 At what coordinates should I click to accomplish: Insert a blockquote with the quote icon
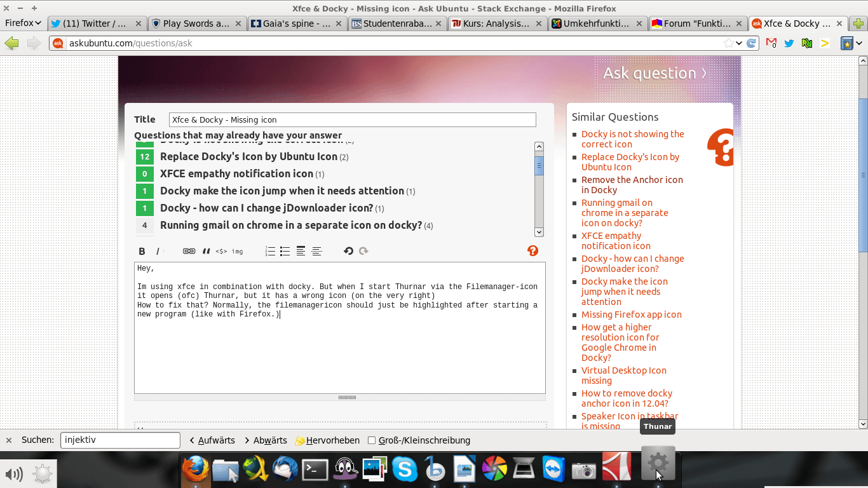tap(206, 251)
